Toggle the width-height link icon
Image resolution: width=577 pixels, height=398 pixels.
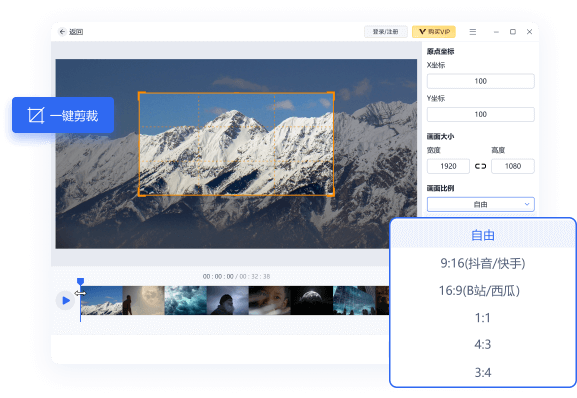(x=480, y=166)
